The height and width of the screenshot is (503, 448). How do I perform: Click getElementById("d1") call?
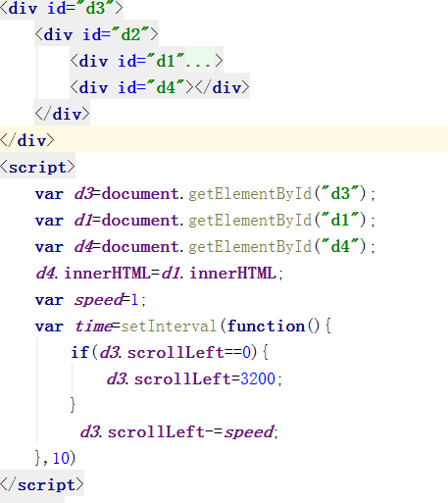(x=277, y=220)
